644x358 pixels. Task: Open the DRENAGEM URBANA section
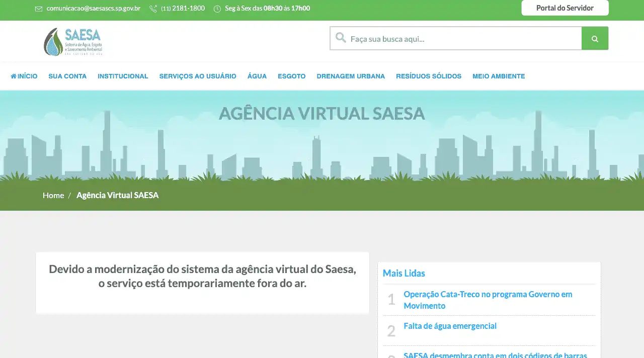tap(351, 76)
